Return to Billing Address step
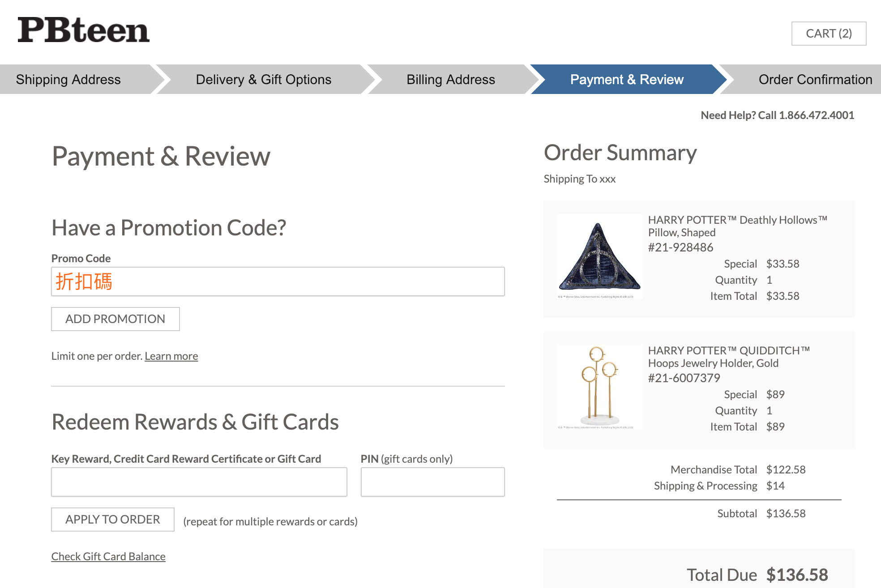Image resolution: width=881 pixels, height=588 pixels. point(450,80)
